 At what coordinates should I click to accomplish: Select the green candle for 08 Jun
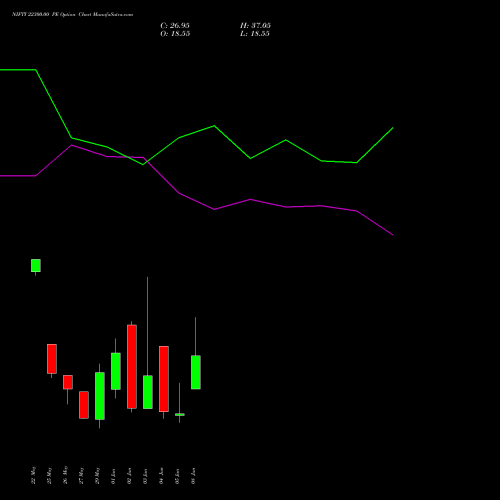[x=196, y=372]
